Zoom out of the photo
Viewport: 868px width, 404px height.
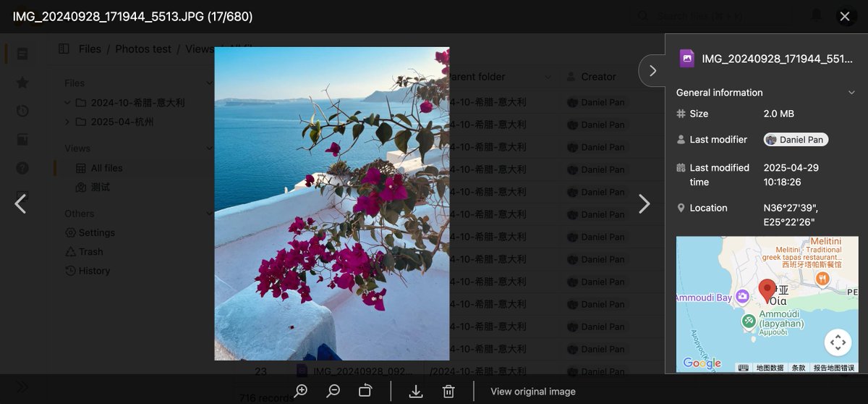tap(333, 391)
